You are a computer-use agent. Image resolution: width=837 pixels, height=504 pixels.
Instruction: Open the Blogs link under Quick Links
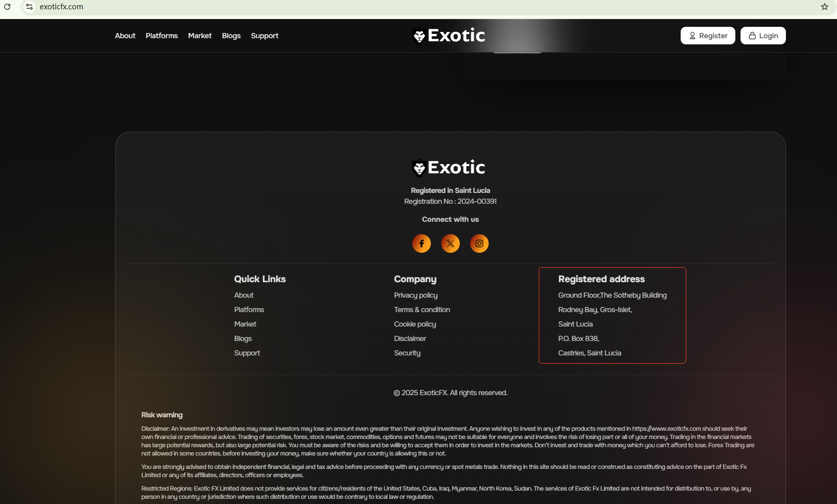point(243,338)
